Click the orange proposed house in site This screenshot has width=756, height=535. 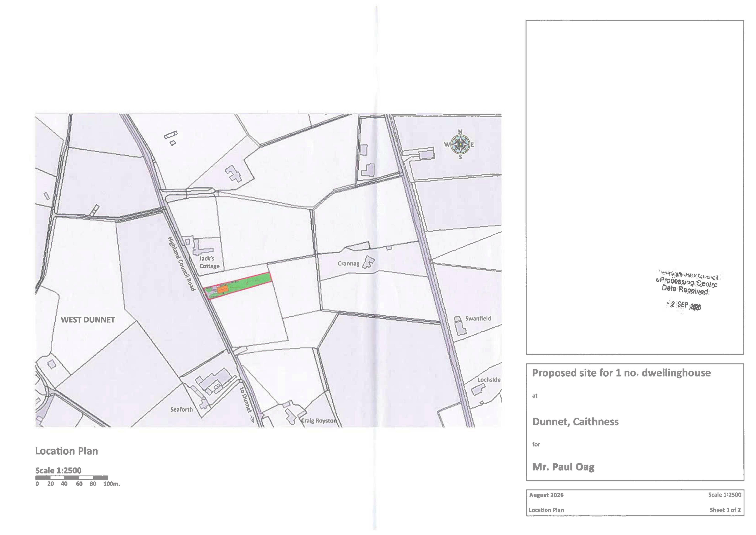pyautogui.click(x=223, y=289)
